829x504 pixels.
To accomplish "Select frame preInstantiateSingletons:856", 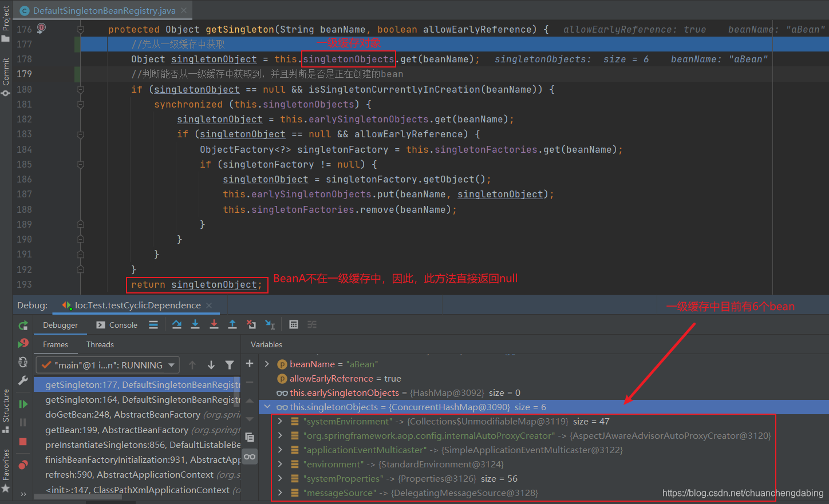I will coord(137,445).
